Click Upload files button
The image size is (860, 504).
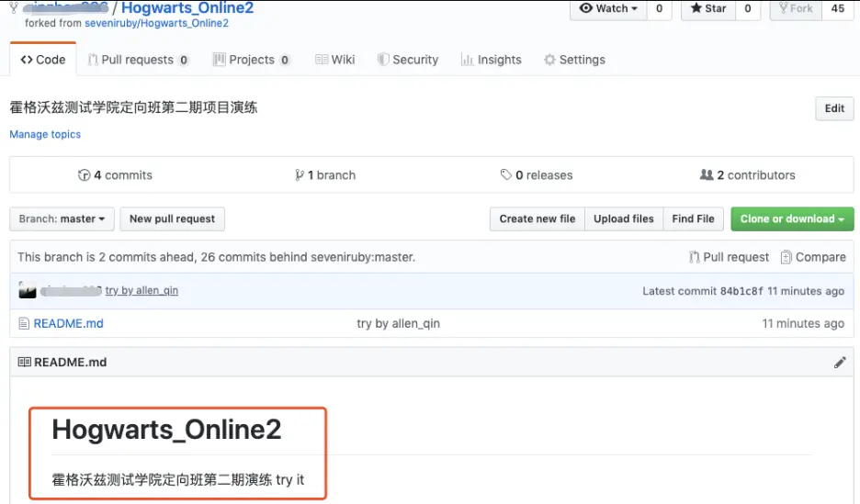tap(624, 219)
